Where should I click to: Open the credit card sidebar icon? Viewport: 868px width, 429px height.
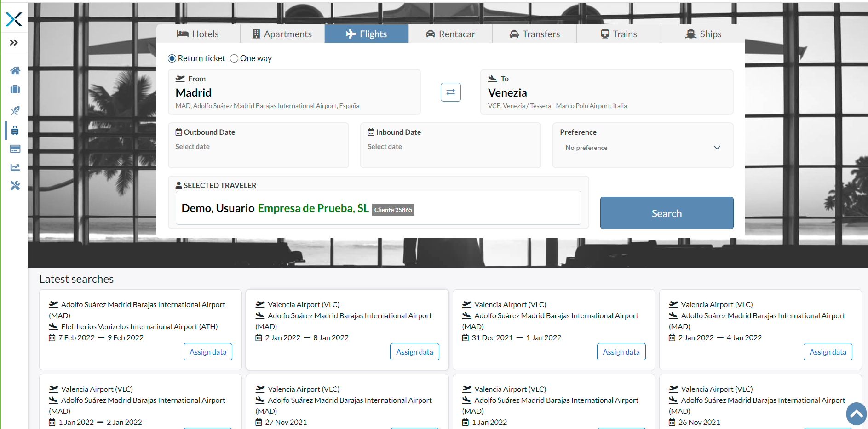tap(15, 149)
